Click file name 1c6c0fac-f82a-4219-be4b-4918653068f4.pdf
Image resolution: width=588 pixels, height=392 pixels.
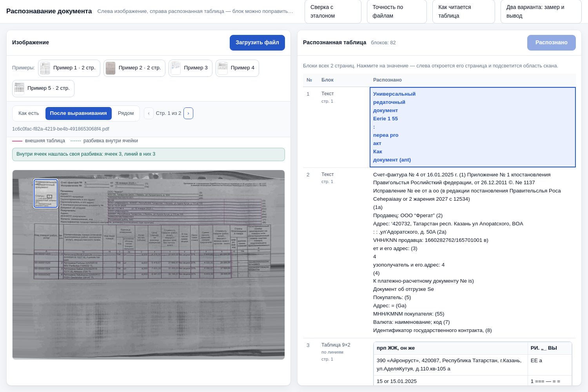[x=61, y=129]
